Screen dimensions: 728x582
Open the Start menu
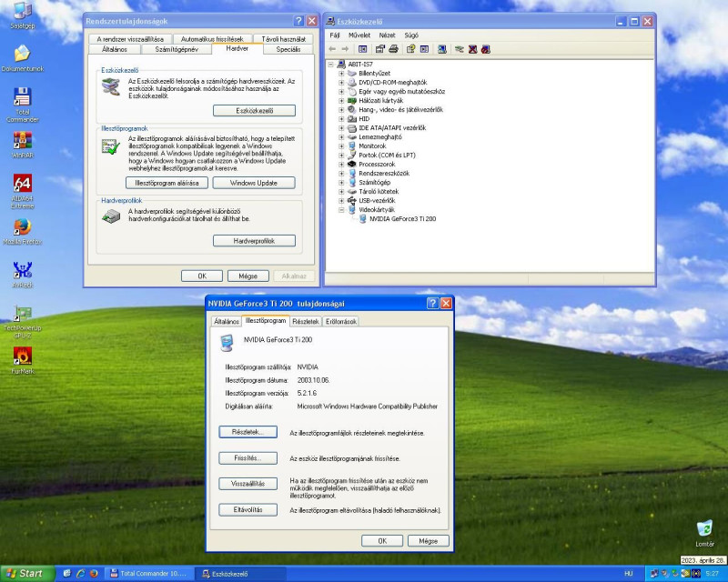(x=27, y=574)
